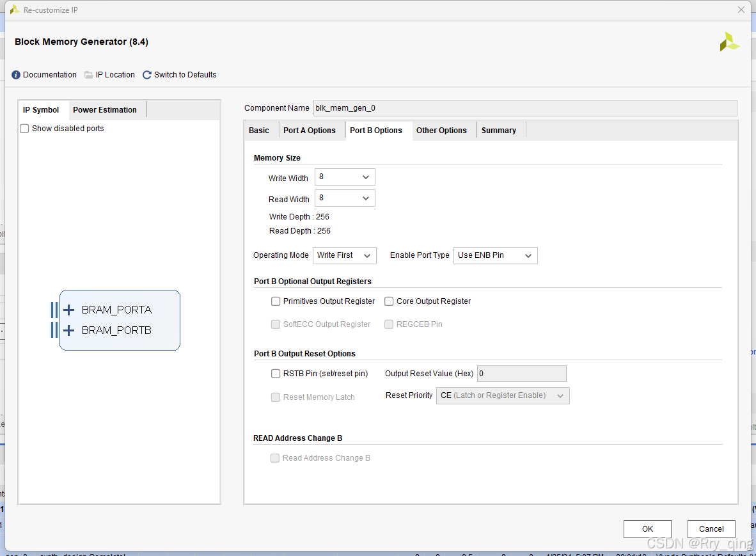Click the Switch to Defaults refresh icon

(147, 75)
